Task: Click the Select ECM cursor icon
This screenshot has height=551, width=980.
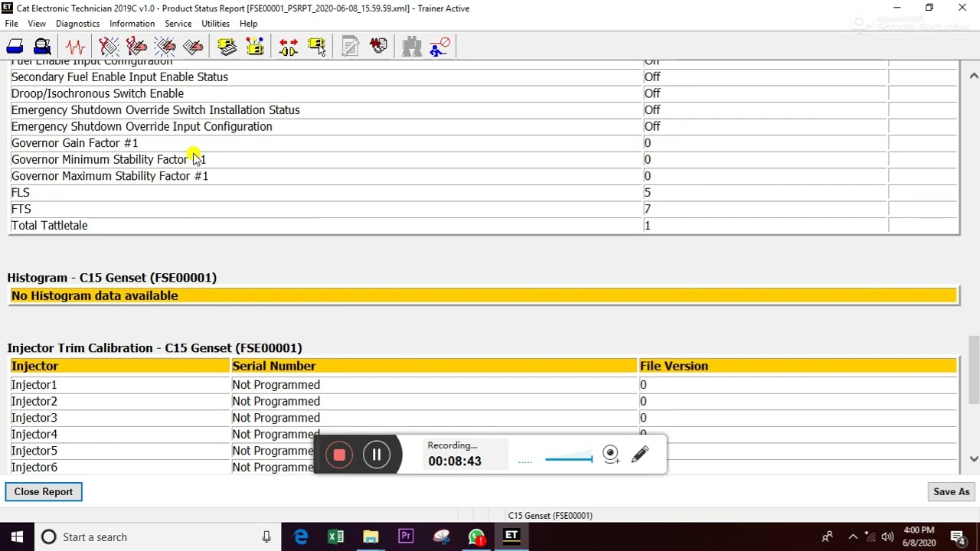Action: tap(317, 47)
